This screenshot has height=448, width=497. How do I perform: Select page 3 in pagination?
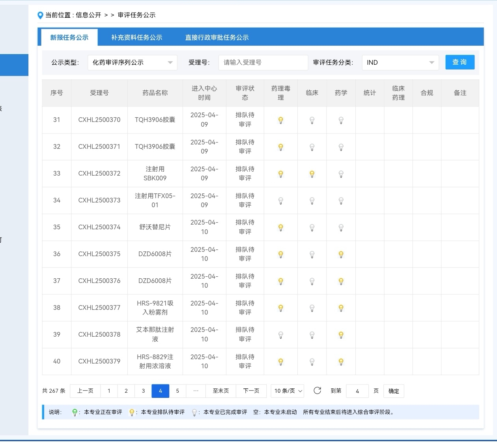pos(143,391)
